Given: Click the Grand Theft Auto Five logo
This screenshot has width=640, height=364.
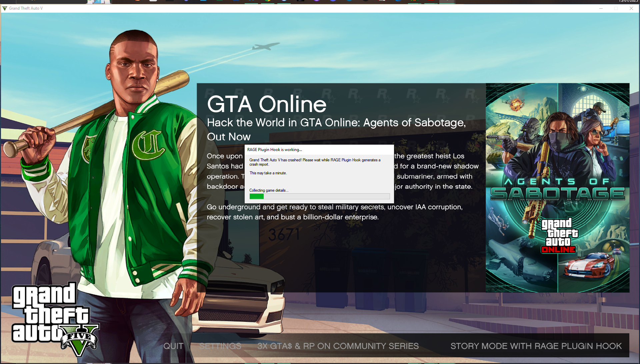Looking at the screenshot, I should pyautogui.click(x=53, y=318).
